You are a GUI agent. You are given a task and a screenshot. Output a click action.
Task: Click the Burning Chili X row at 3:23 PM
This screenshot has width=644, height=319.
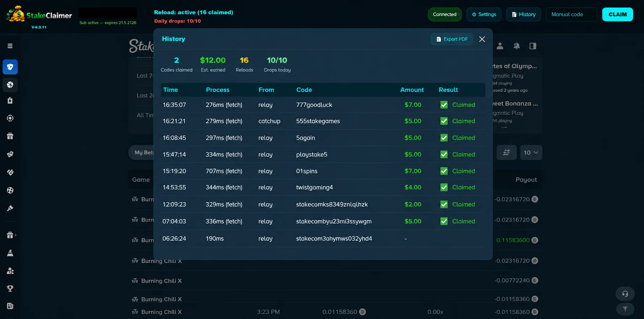tap(335, 312)
